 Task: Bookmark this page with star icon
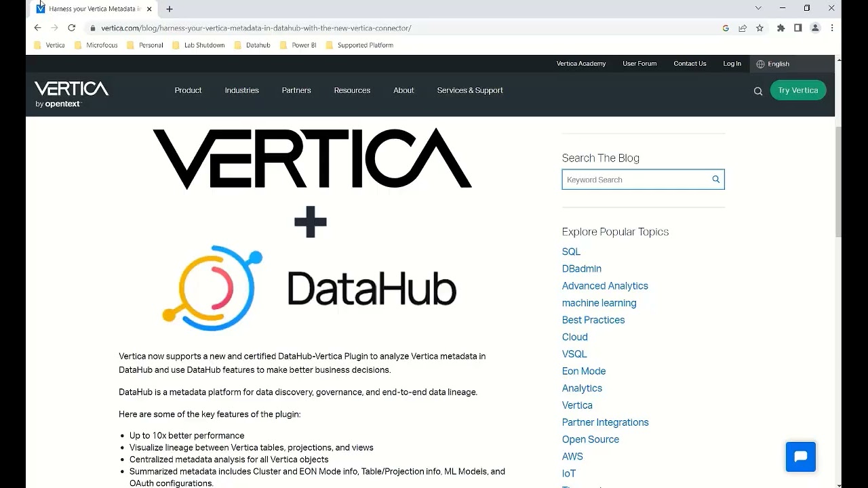tap(759, 28)
